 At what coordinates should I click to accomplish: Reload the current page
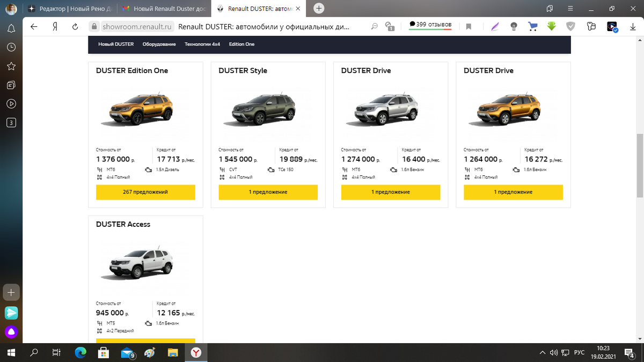(x=75, y=26)
